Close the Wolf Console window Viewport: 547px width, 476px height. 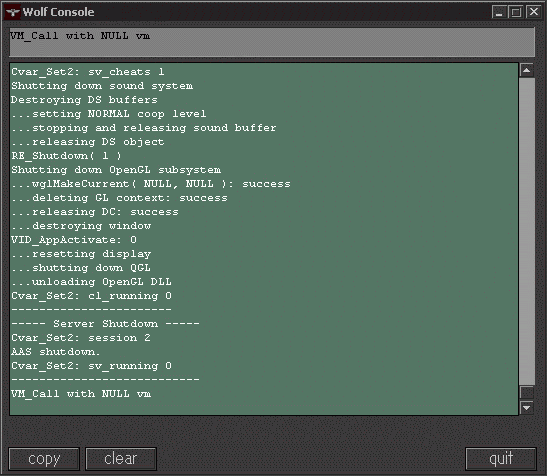[534, 12]
